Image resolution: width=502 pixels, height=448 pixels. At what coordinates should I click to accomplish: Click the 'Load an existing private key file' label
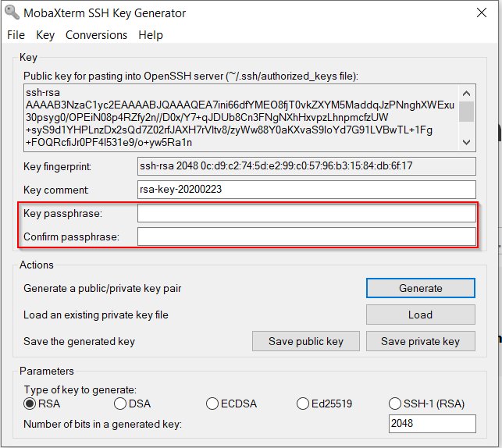(x=96, y=315)
